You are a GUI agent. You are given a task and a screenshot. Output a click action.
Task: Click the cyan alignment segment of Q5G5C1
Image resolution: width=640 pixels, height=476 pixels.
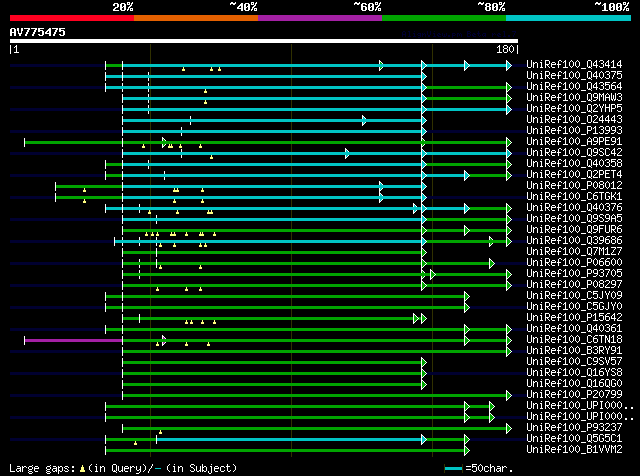pos(290,440)
